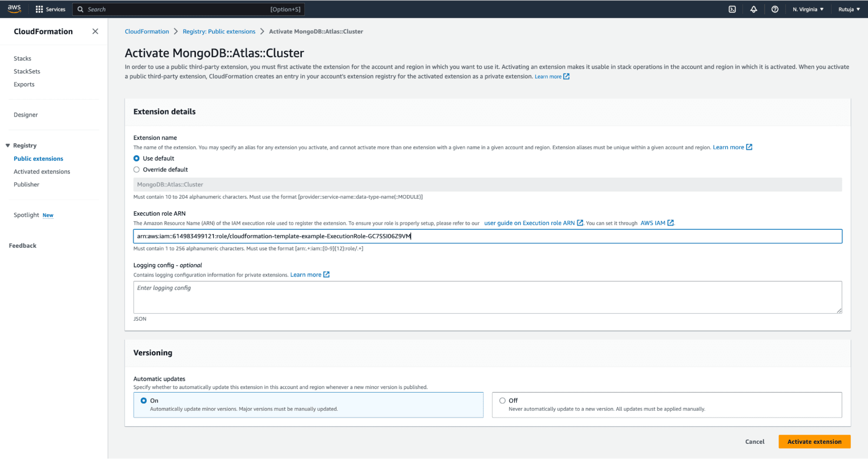
Task: Close the CloudFormation side panel
Action: pos(95,31)
